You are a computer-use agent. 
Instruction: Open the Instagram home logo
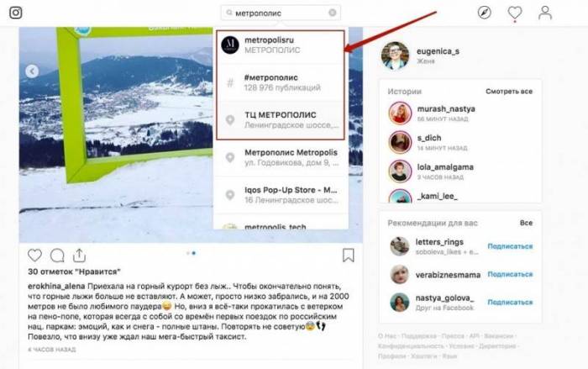pos(16,13)
